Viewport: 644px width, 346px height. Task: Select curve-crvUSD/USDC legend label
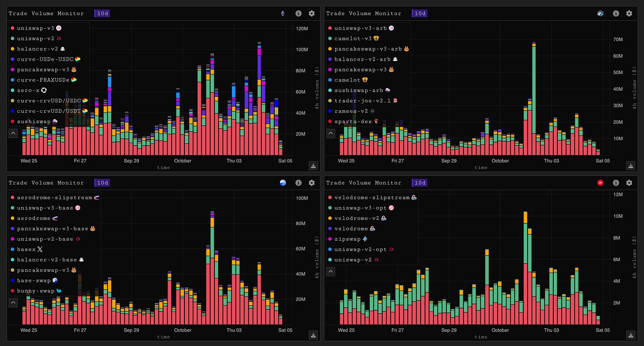tap(49, 100)
